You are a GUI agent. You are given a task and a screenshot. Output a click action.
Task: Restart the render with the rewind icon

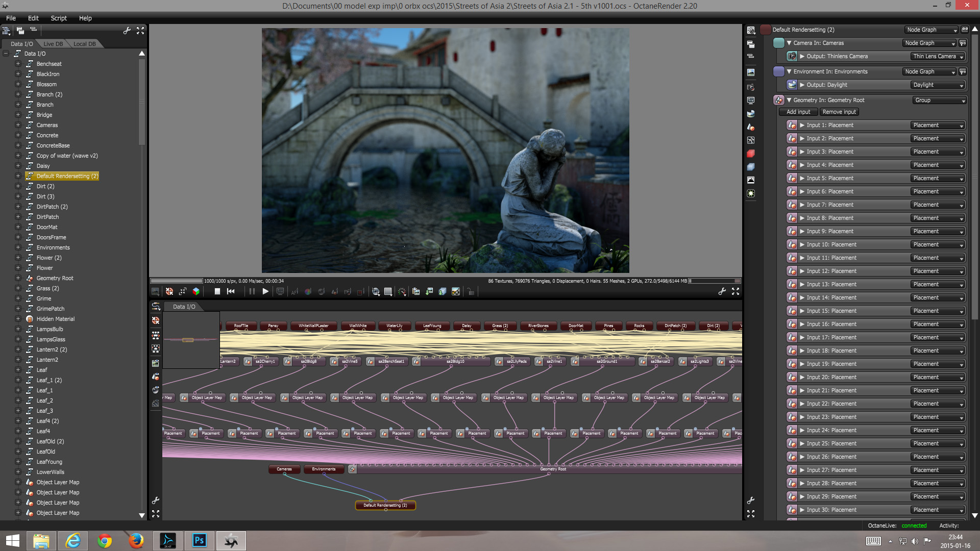(231, 291)
